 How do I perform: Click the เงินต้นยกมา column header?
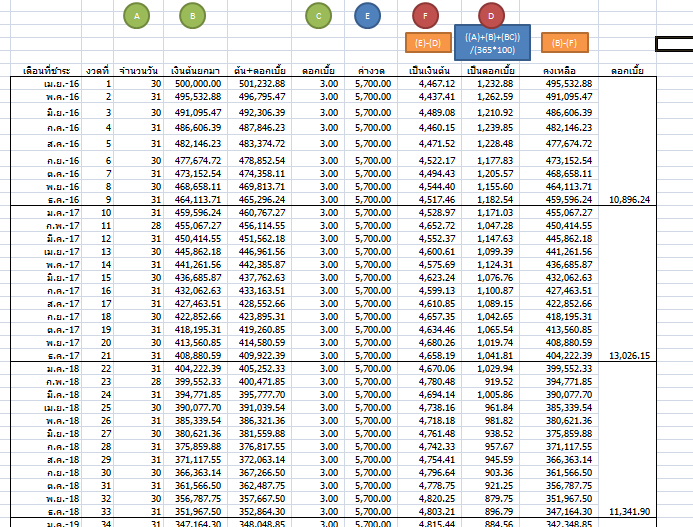coord(195,71)
